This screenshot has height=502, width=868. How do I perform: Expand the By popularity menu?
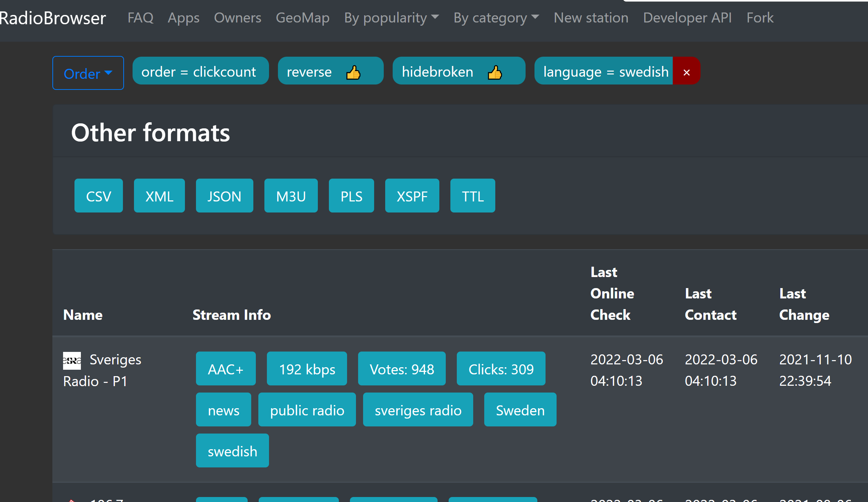click(391, 18)
